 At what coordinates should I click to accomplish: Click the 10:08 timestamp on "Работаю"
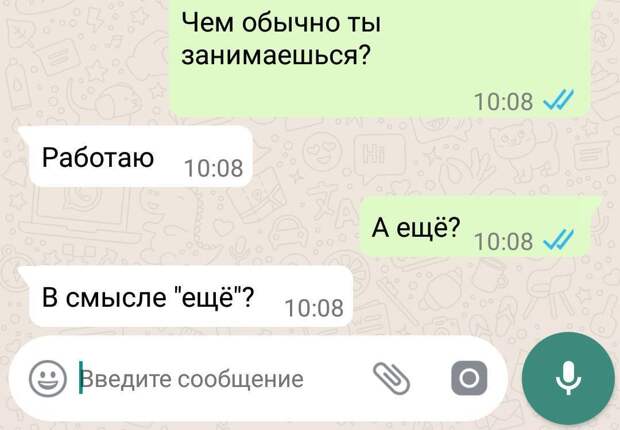[214, 168]
